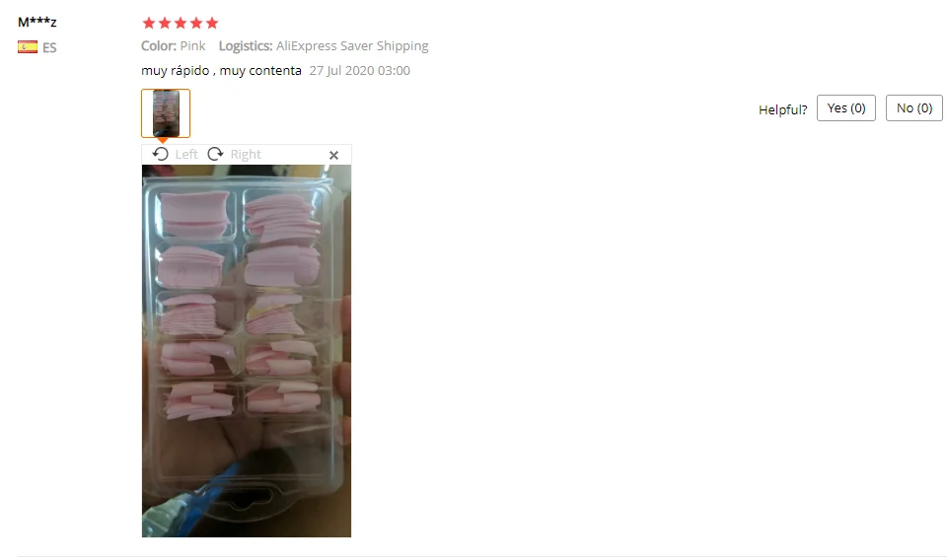Click the rotate left arrow icon
The image size is (947, 560).
tap(160, 154)
